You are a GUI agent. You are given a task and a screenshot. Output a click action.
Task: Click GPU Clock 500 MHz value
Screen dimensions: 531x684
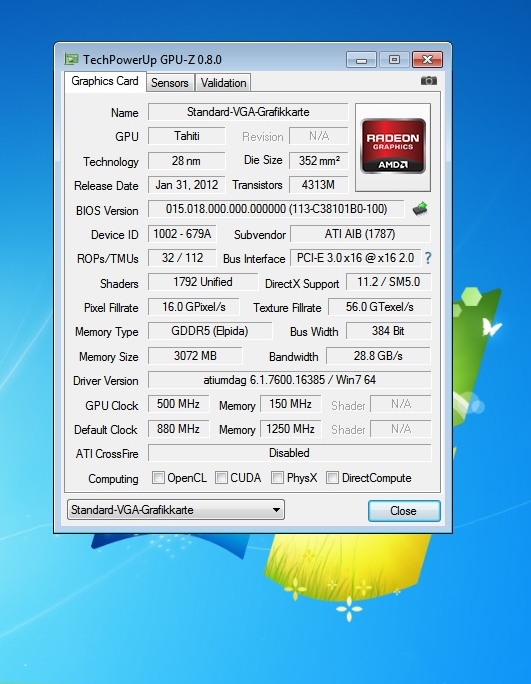(x=178, y=404)
